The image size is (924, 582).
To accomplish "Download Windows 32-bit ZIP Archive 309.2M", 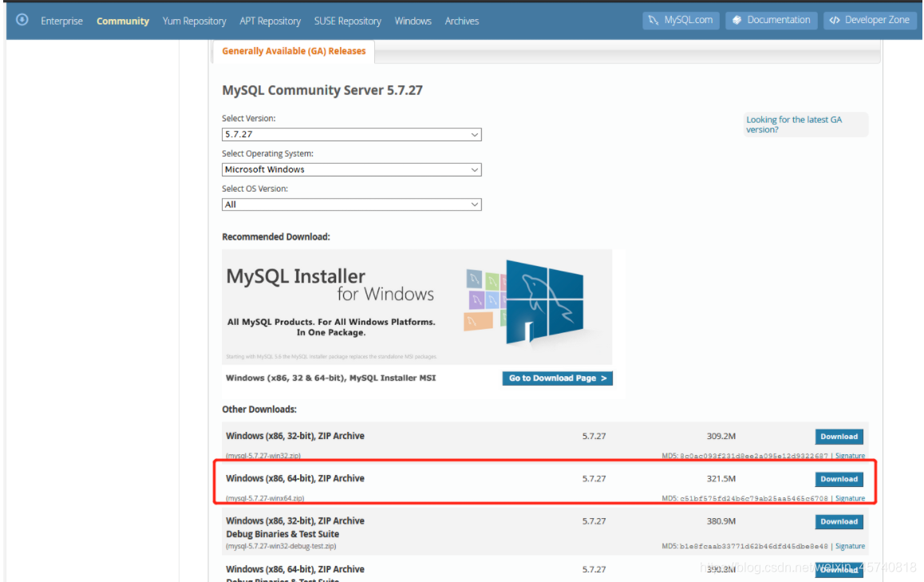I will [839, 437].
